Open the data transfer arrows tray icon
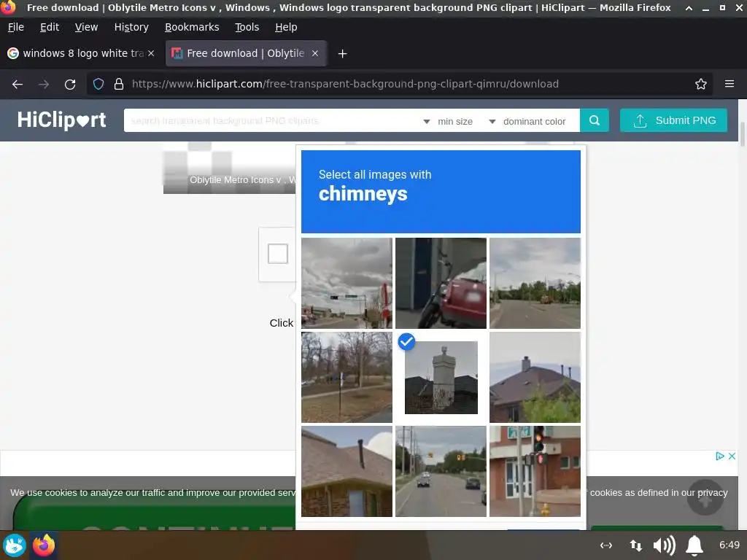This screenshot has height=560, width=747. [635, 545]
